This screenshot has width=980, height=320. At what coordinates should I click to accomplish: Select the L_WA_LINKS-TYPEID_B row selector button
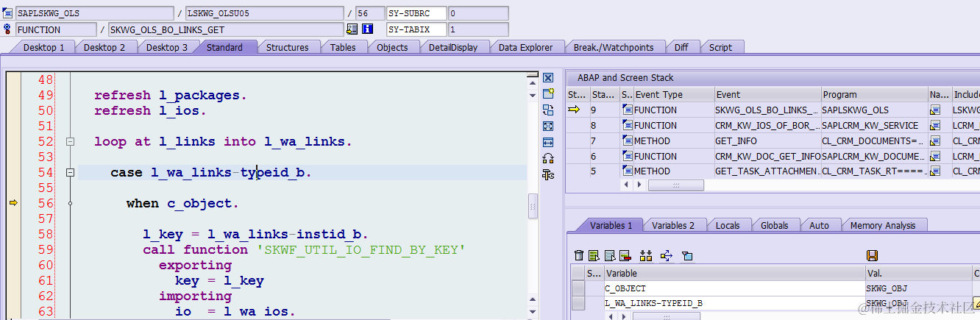[578, 303]
